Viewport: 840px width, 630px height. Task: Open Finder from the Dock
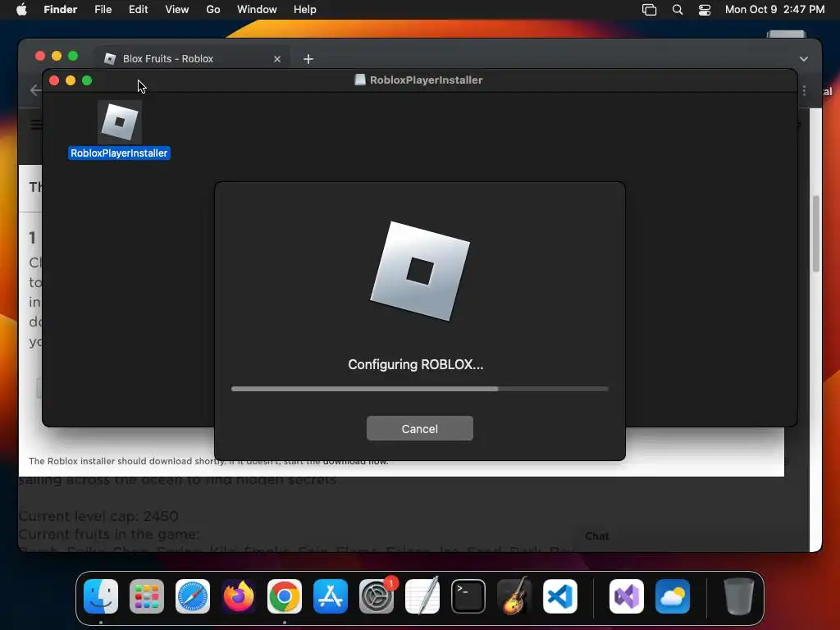[x=101, y=596]
